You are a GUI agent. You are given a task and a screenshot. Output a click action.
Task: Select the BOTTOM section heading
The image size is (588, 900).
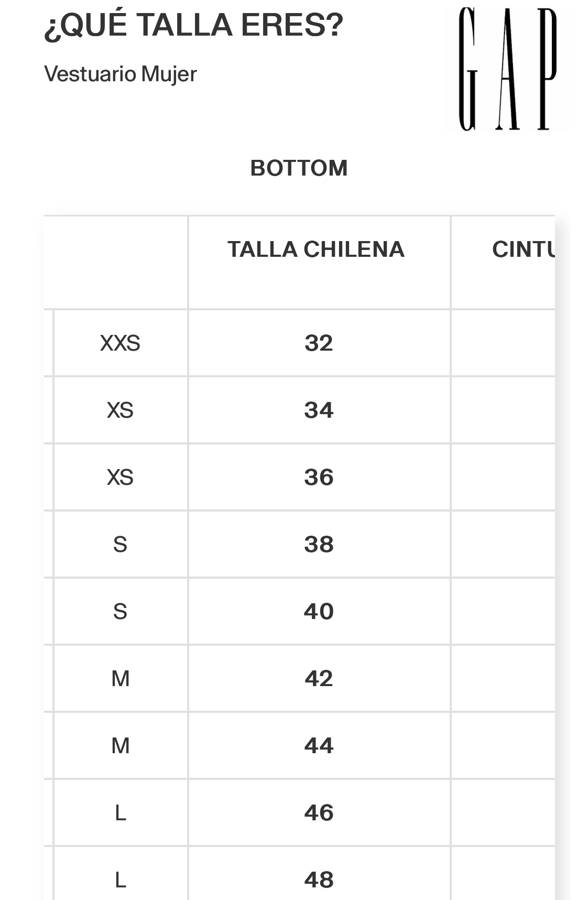(299, 168)
